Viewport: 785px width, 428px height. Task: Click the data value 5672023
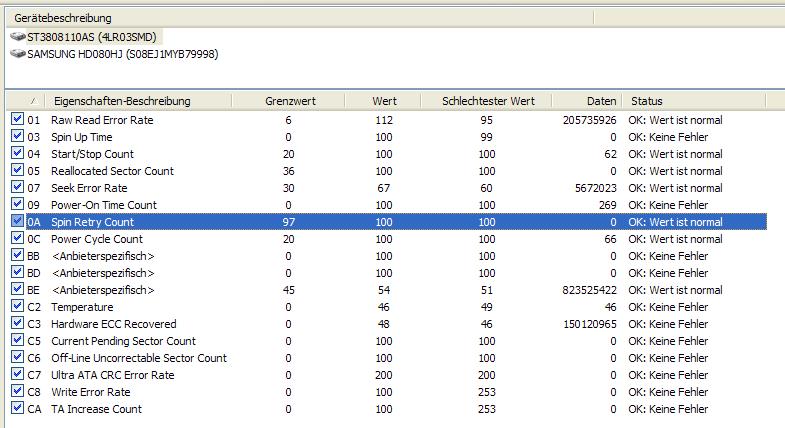pyautogui.click(x=596, y=188)
